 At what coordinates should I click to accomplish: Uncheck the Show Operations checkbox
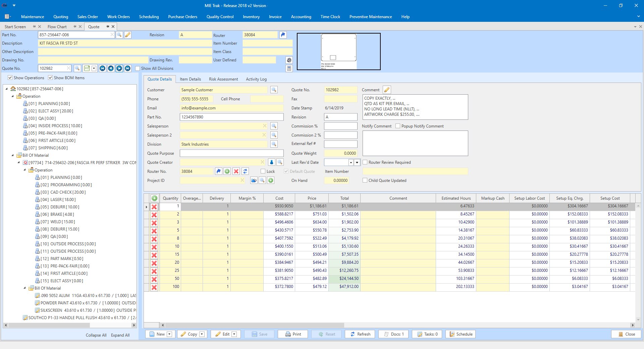(10, 78)
